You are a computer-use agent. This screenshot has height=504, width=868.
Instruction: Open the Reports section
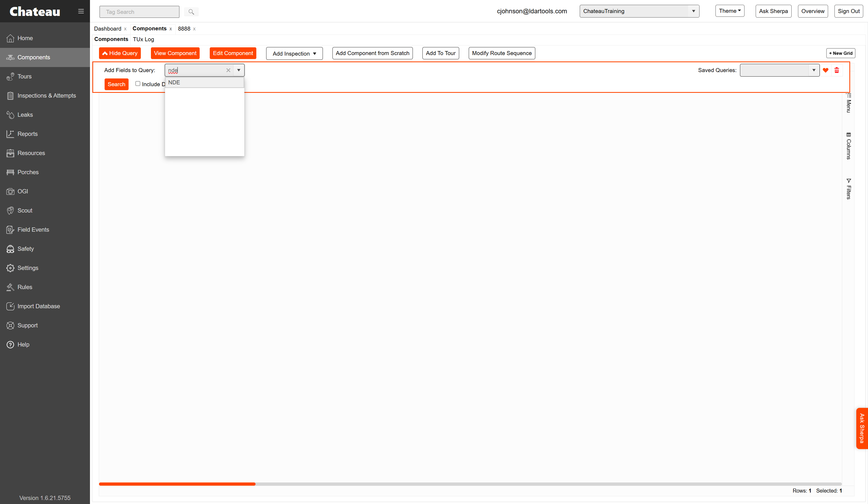tap(45, 134)
